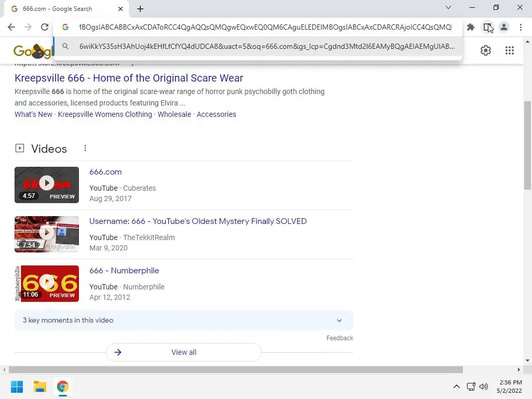This screenshot has height=399, width=532.
Task: Open the Chrome profile avatar
Action: pyautogui.click(x=504, y=27)
